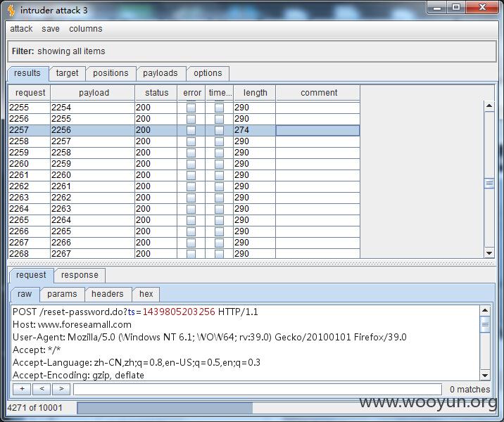
Task: Switch to the target tab
Action: 67,73
